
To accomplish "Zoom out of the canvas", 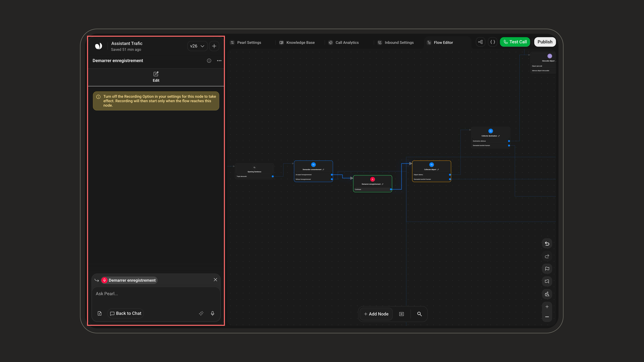I will (547, 317).
